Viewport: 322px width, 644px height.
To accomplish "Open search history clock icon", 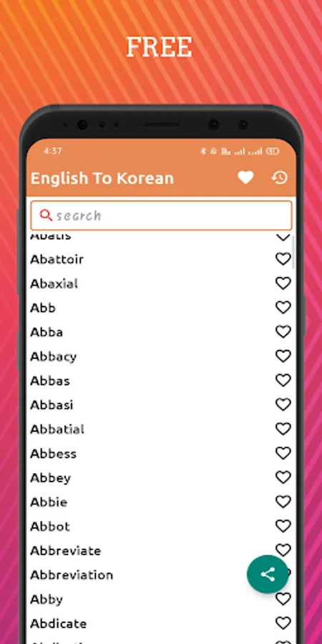I will pyautogui.click(x=279, y=178).
